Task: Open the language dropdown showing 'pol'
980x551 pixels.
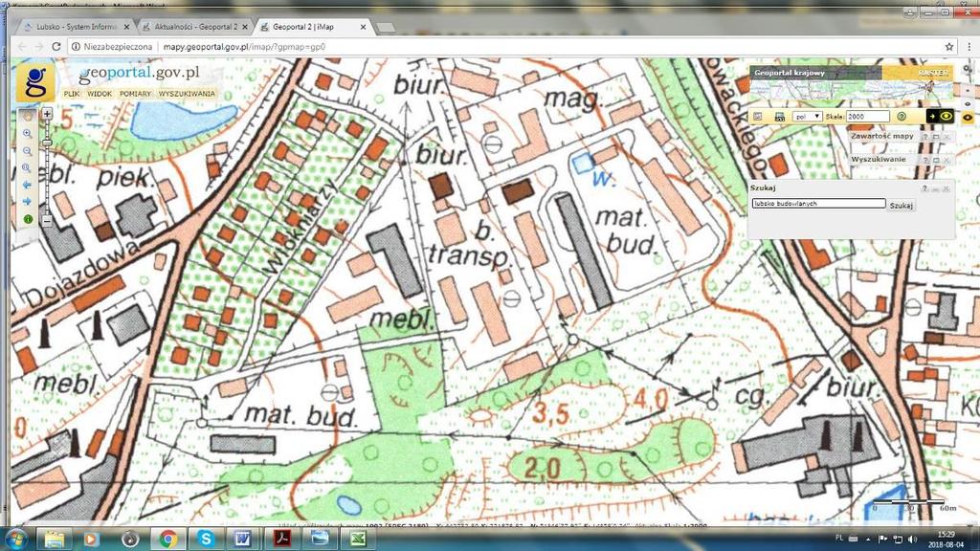Action: pyautogui.click(x=808, y=116)
